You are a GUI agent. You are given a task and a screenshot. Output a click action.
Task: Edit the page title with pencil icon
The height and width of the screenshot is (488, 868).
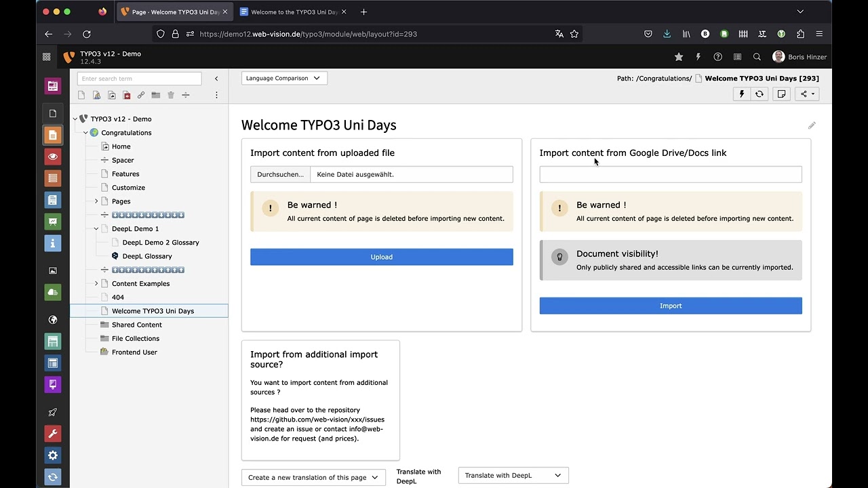coord(812,125)
